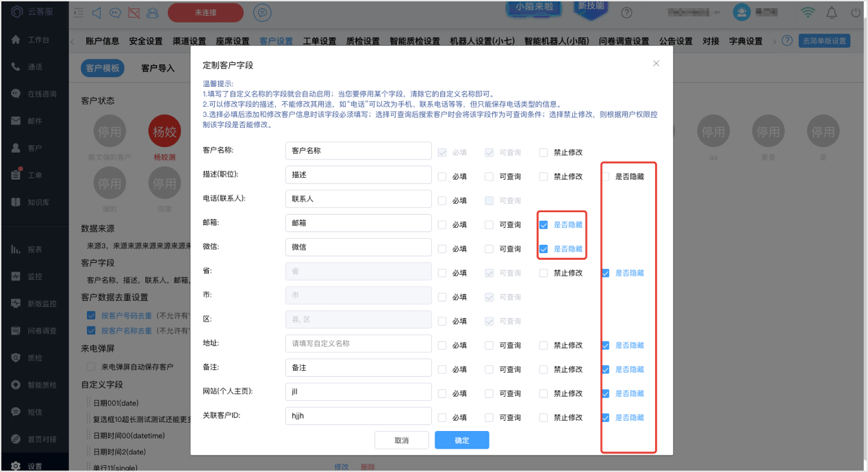Open 智能质检 in the left sidebar
The image size is (868, 472).
34,385
